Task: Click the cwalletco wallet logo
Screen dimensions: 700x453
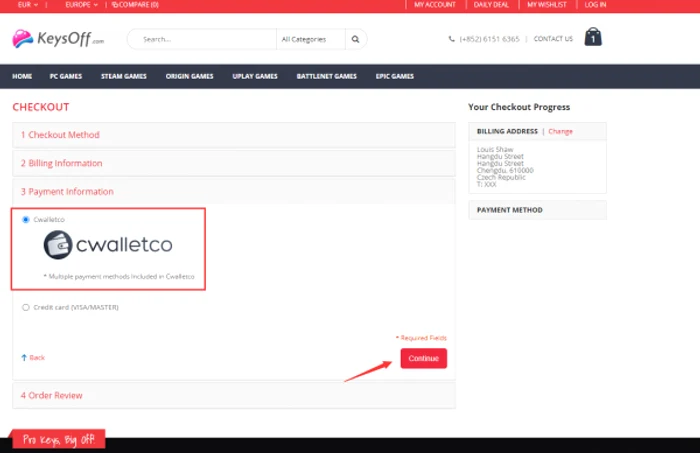Action: [x=108, y=245]
